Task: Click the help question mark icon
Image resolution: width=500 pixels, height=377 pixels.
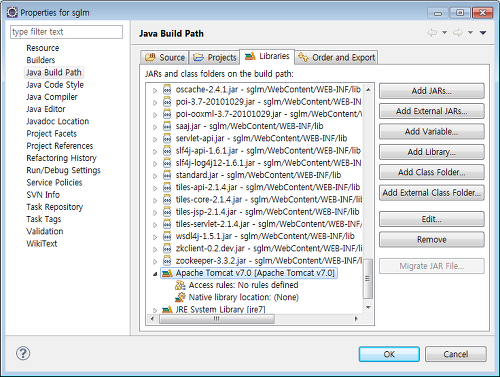Action: tap(23, 353)
